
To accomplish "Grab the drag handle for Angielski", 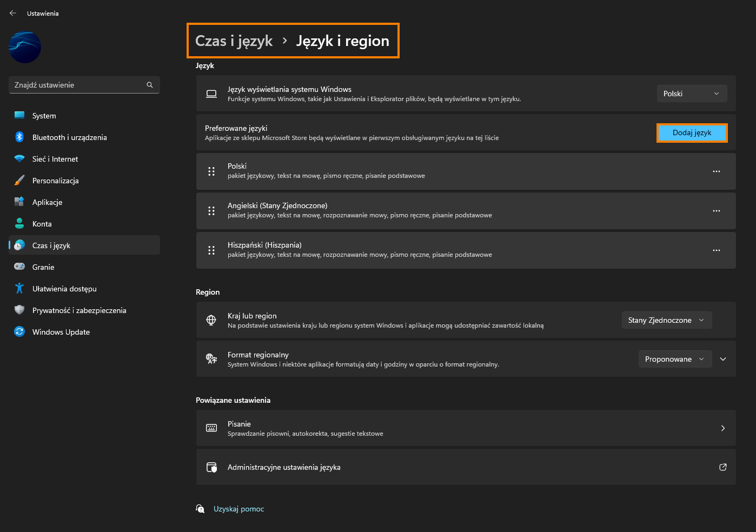I will (x=211, y=211).
